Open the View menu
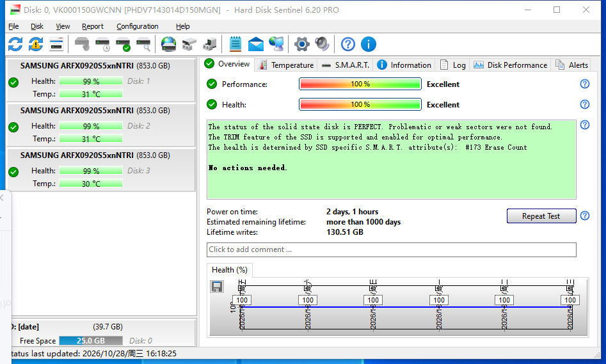The width and height of the screenshot is (606, 364). [63, 26]
